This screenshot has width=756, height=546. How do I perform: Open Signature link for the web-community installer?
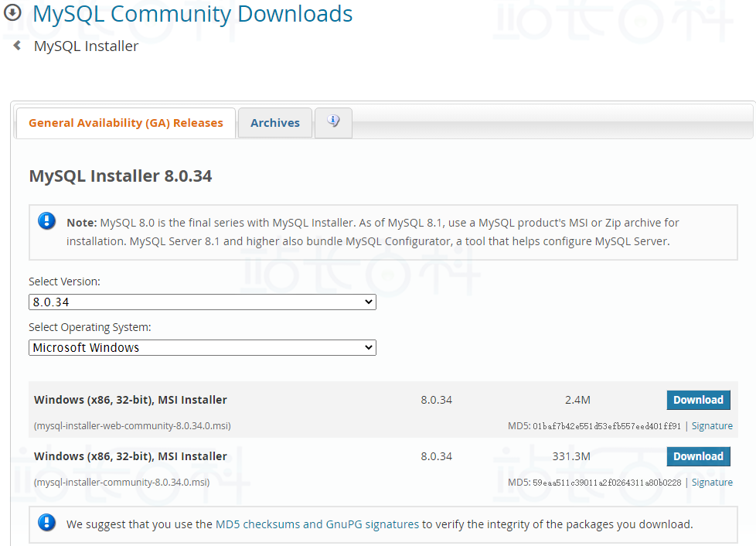pos(712,426)
